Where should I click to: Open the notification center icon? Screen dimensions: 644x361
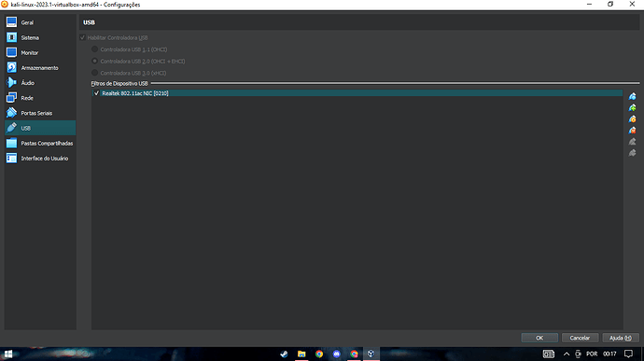click(628, 354)
